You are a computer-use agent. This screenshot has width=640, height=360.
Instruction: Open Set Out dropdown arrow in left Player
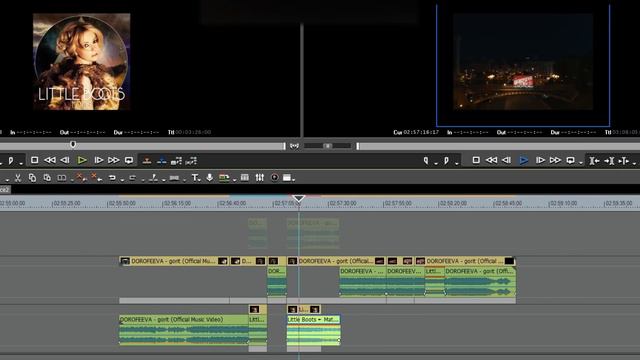21,163
